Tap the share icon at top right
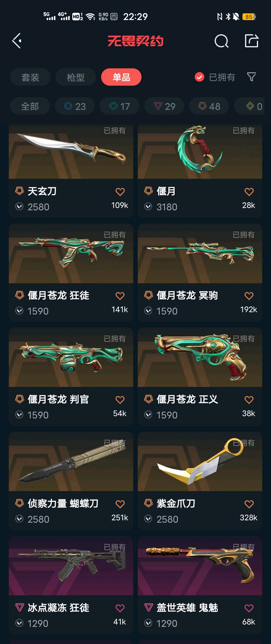The height and width of the screenshot is (644, 271). 251,41
